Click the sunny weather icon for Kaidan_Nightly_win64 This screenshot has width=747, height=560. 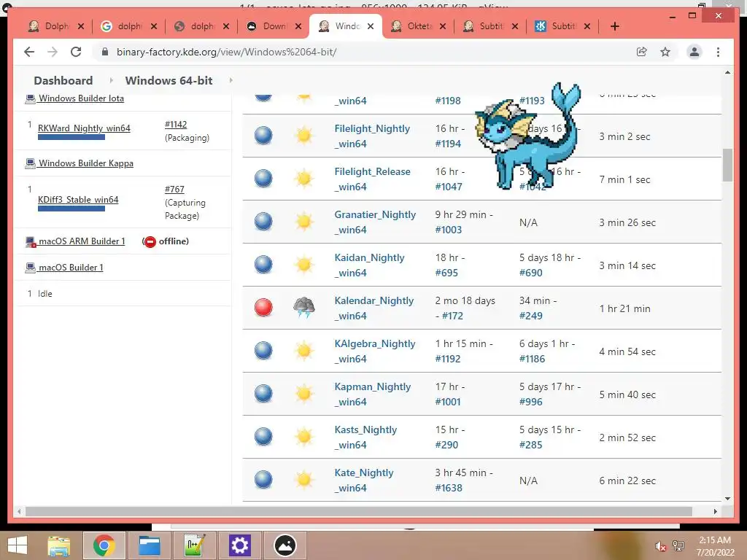point(304,265)
